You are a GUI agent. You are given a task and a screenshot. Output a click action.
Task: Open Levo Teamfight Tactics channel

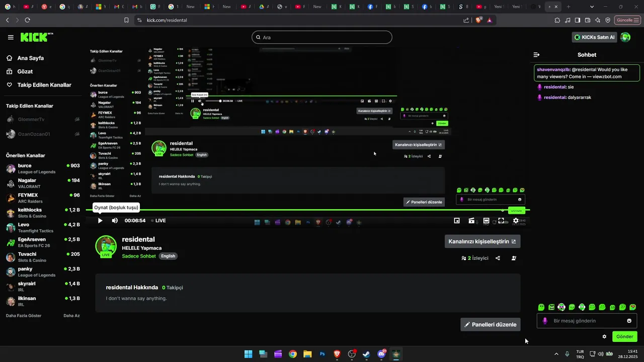(43, 227)
